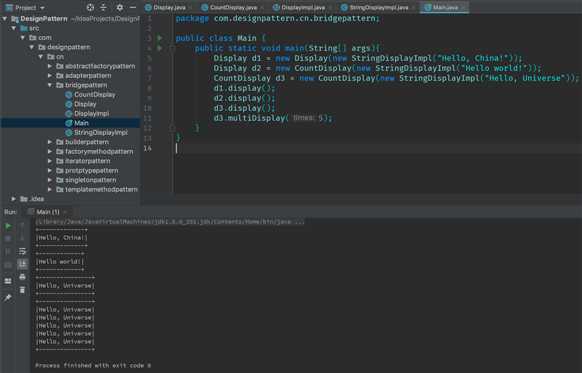The image size is (582, 373).
Task: Click 'Process finished with exit code 0' text
Action: 93,366
